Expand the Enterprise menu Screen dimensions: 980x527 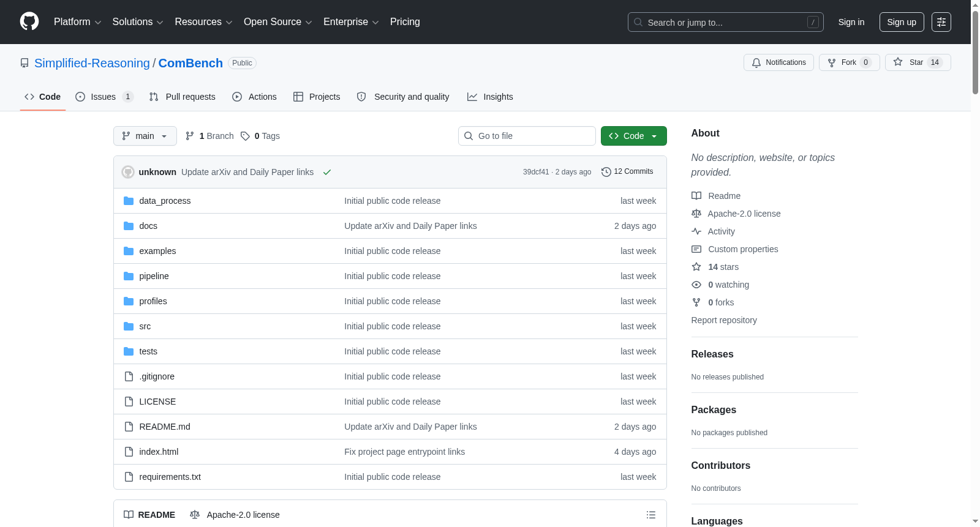pos(351,22)
